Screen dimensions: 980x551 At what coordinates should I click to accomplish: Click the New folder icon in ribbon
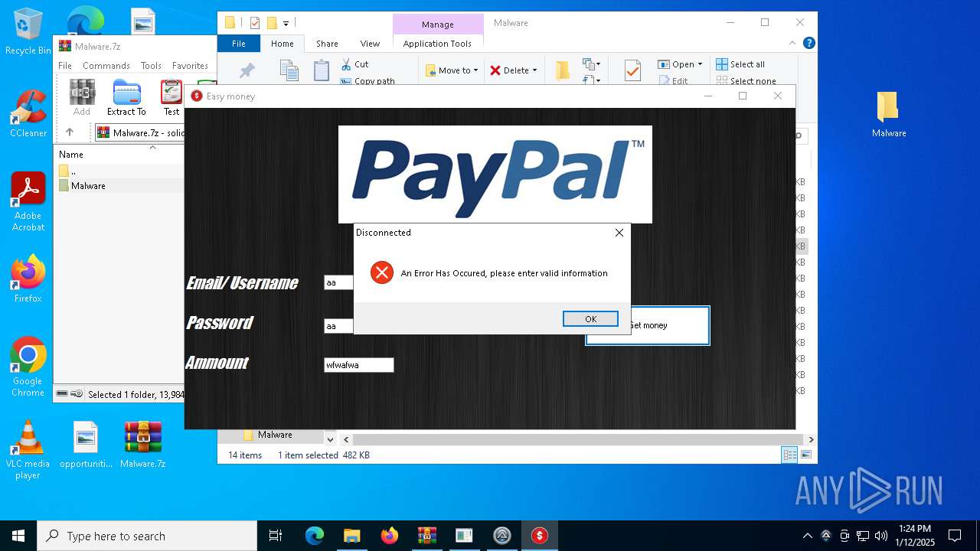tap(563, 70)
